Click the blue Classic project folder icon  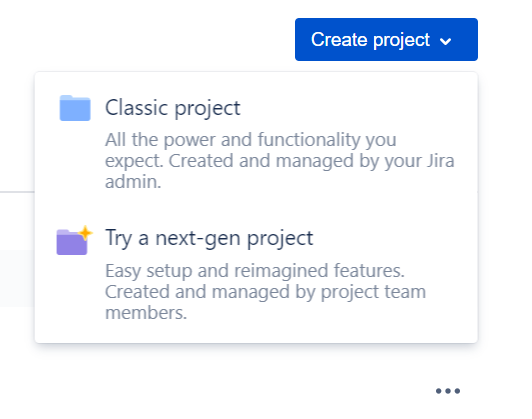[75, 108]
